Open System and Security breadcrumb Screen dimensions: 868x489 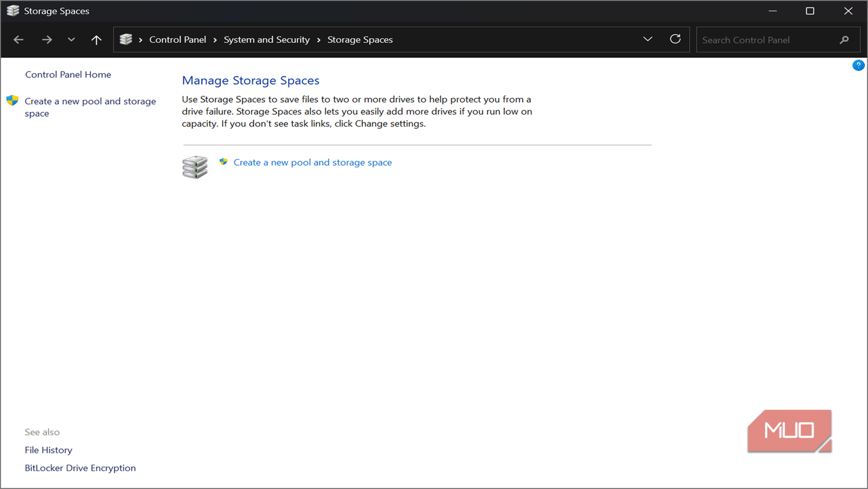[x=267, y=39]
